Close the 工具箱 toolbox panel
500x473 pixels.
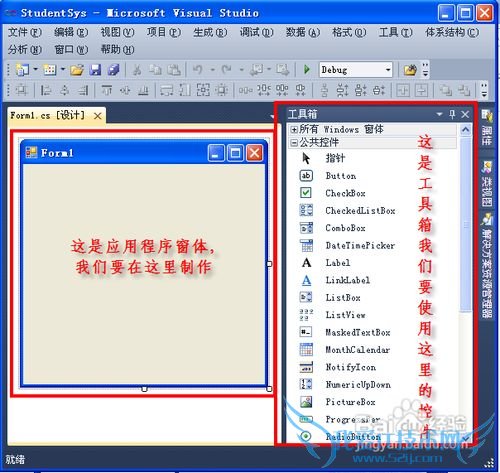coord(465,114)
